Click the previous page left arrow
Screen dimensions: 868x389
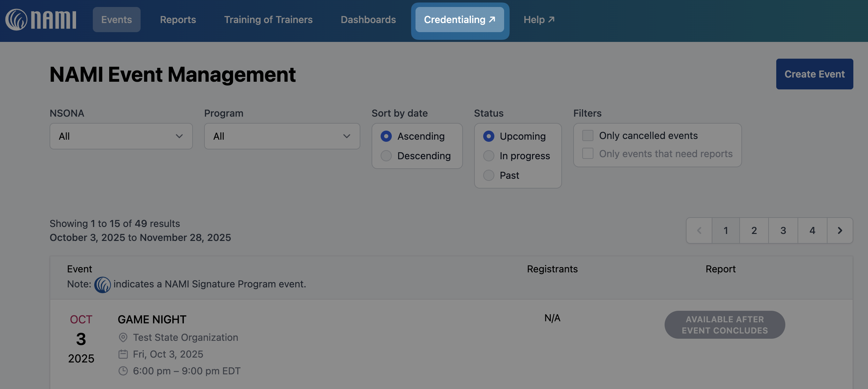[x=699, y=230]
